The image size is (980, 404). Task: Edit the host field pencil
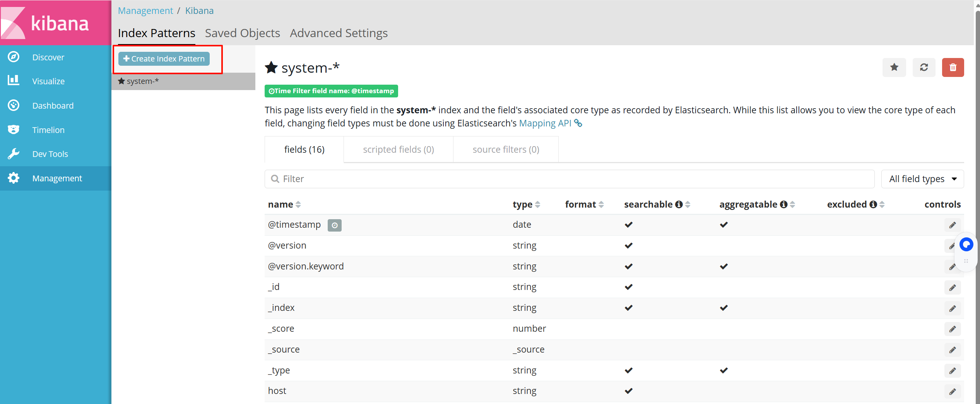tap(953, 392)
